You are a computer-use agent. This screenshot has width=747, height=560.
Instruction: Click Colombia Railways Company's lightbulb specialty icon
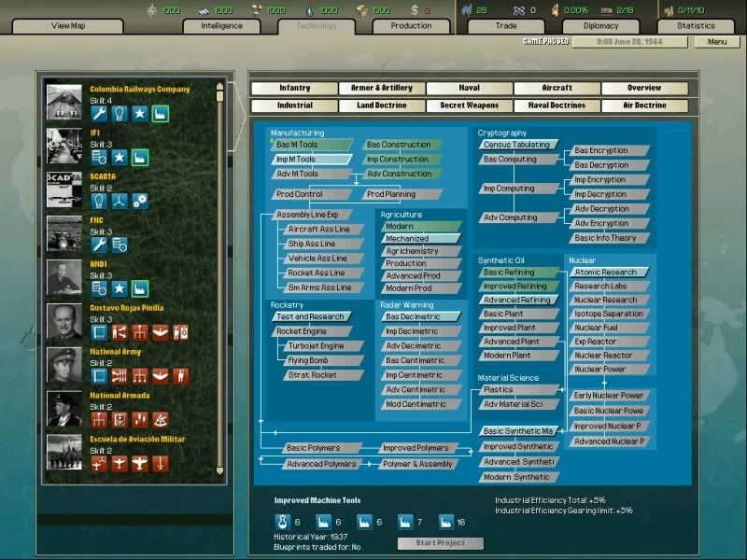click(120, 114)
